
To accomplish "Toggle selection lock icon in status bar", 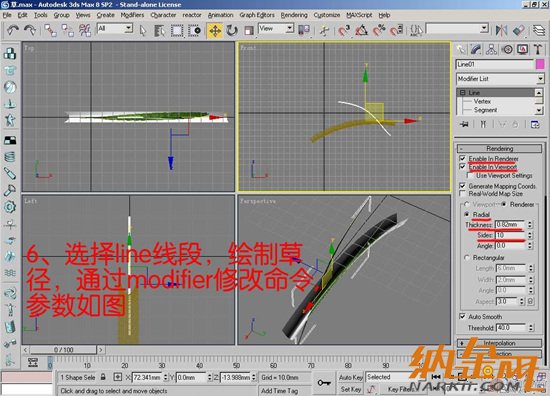I will tap(103, 377).
